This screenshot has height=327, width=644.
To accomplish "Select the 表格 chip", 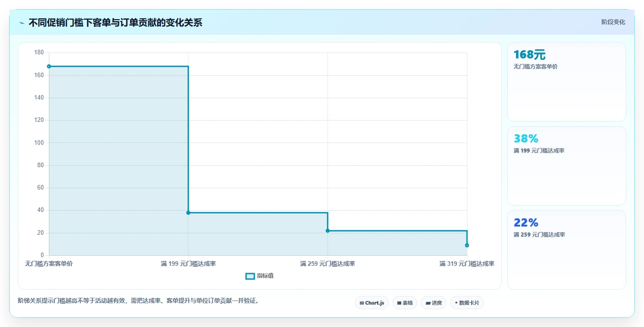I will (405, 303).
